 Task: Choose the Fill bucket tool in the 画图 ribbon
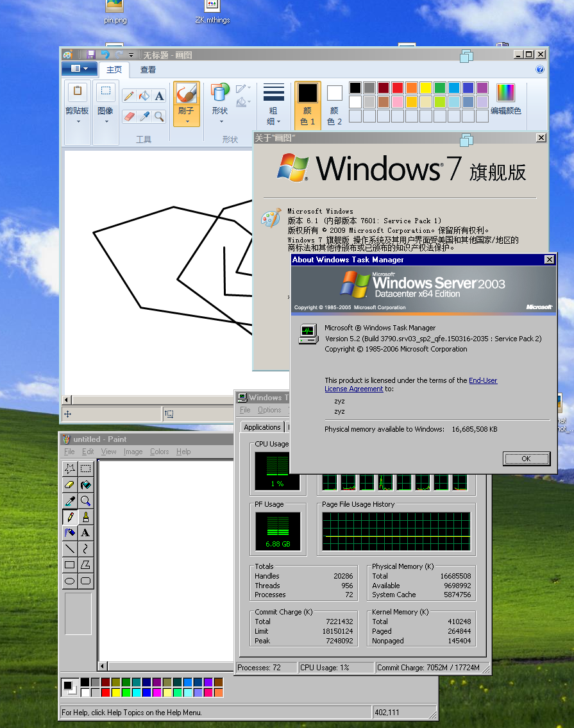(x=144, y=96)
